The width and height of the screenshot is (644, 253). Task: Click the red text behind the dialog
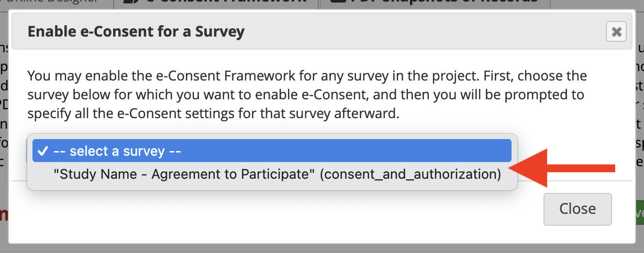pyautogui.click(x=4, y=214)
